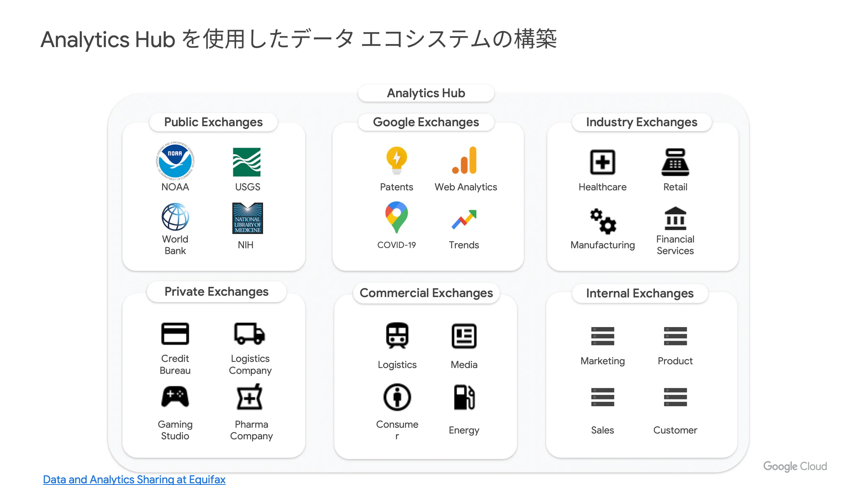Select the Healthcare text label
The width and height of the screenshot is (868, 485).
[603, 187]
